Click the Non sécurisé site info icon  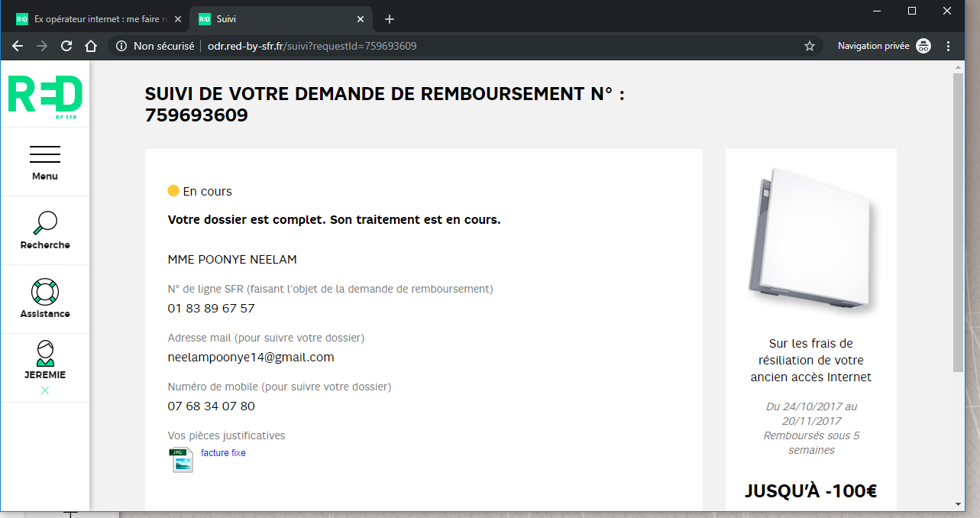[x=121, y=46]
